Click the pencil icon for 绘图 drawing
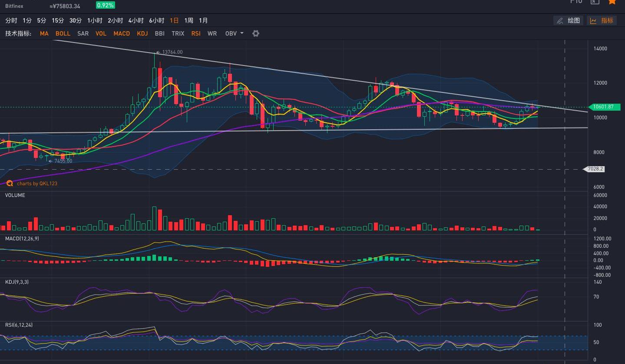 pos(560,20)
